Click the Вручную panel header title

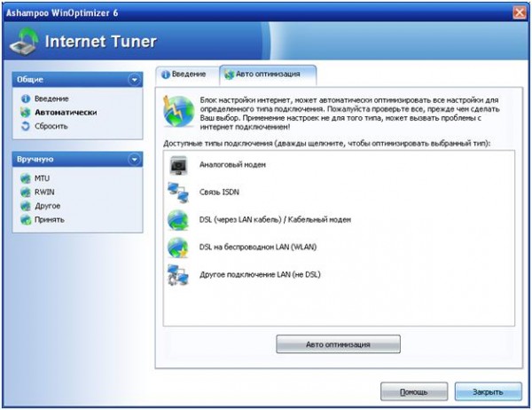(35, 160)
